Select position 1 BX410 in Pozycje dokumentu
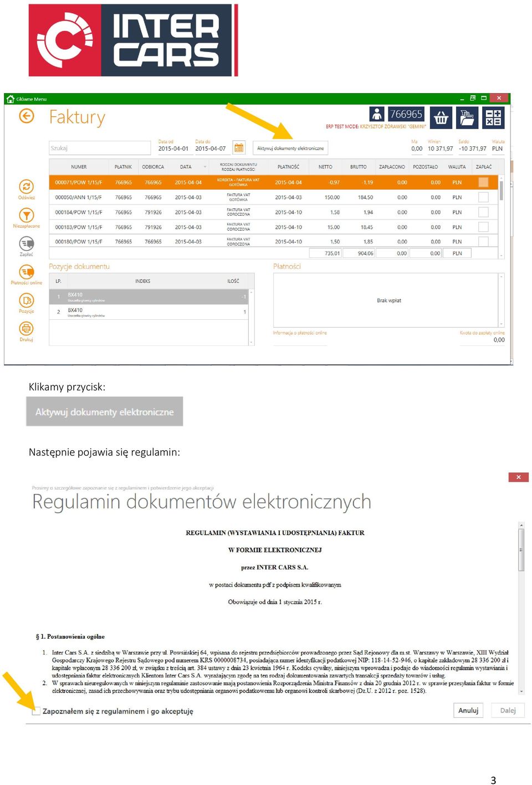 coord(149,297)
